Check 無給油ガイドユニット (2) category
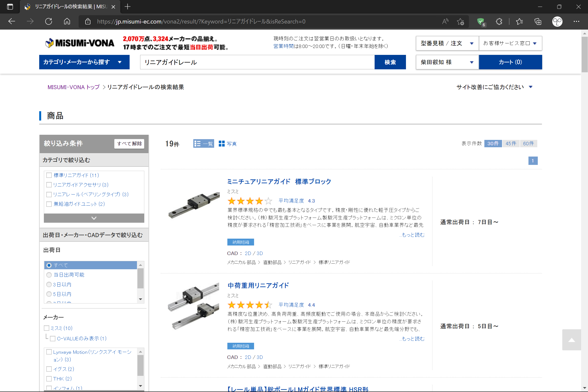Screen dimensions: 588x392 [x=49, y=204]
